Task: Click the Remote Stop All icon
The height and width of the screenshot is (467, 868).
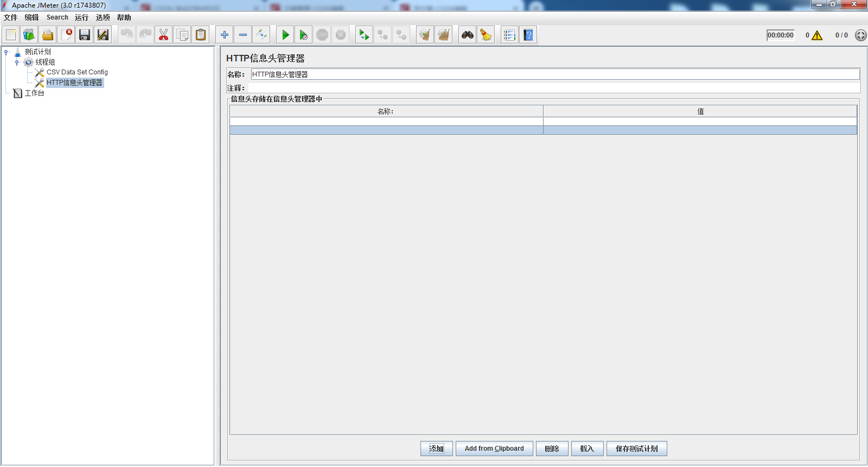Action: [383, 35]
